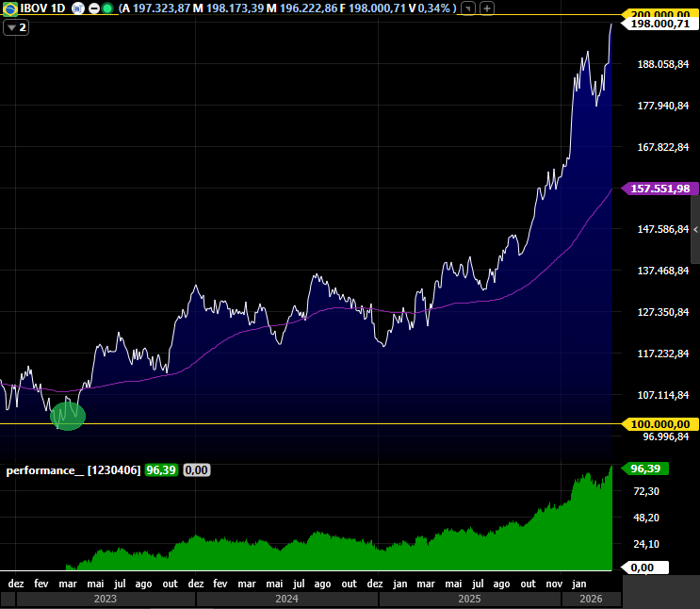The height and width of the screenshot is (609, 700).
Task: Click the 137.468,84 price axis label
Action: pyautogui.click(x=663, y=271)
